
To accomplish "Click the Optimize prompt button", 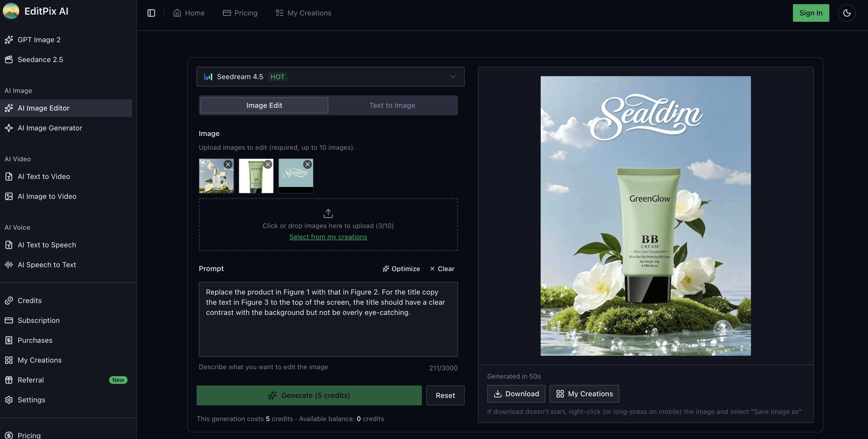I will click(x=401, y=269).
